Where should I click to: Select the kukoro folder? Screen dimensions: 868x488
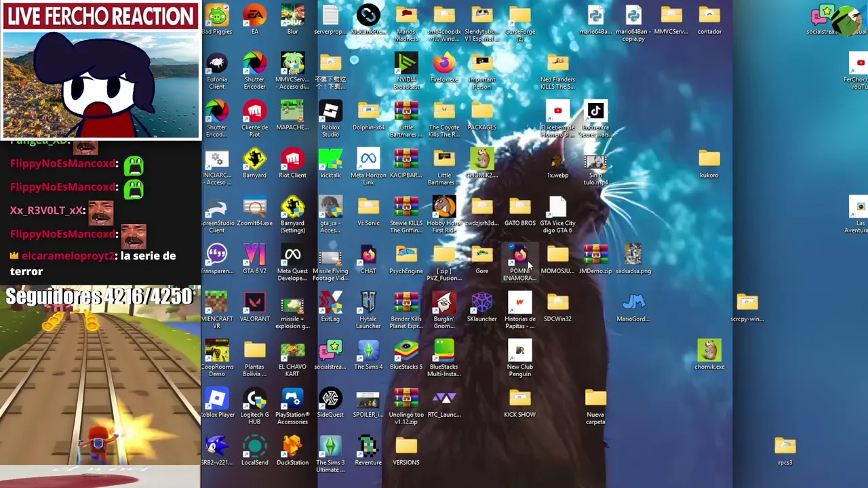point(709,159)
